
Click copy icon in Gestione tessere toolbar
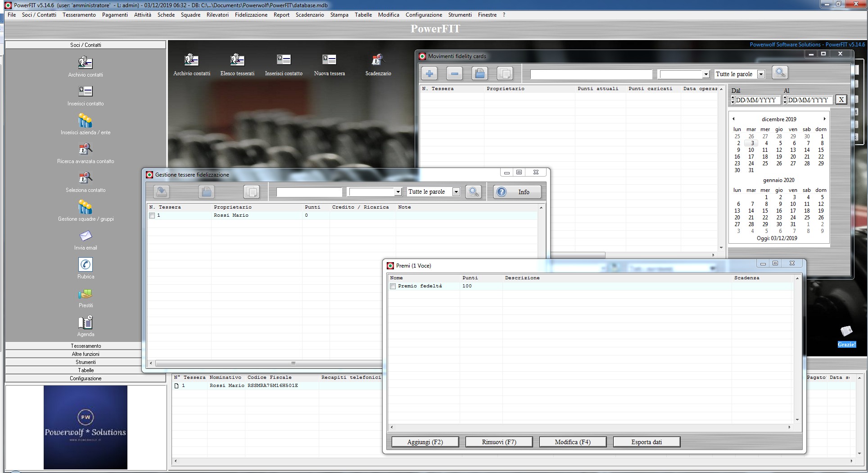(252, 192)
